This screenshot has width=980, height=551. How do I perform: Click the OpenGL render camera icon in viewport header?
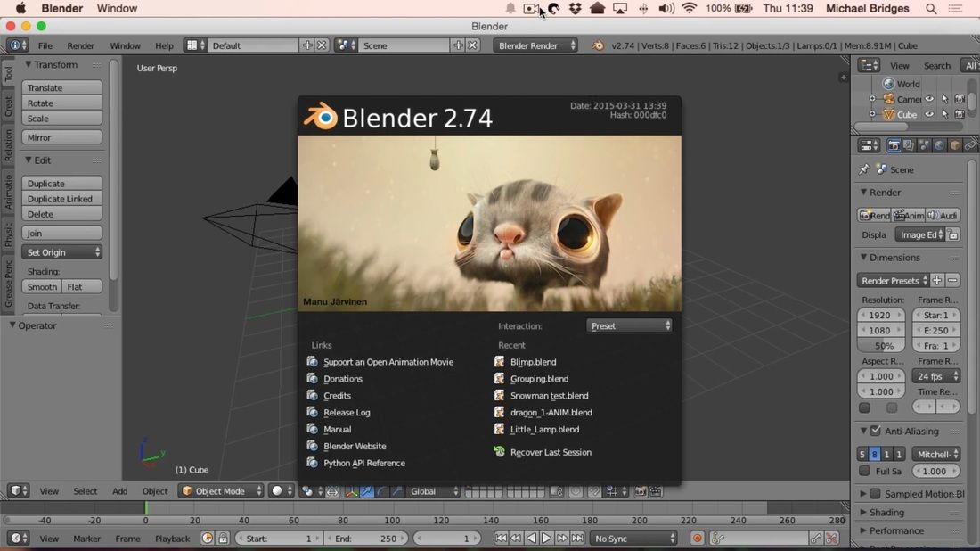(x=639, y=491)
